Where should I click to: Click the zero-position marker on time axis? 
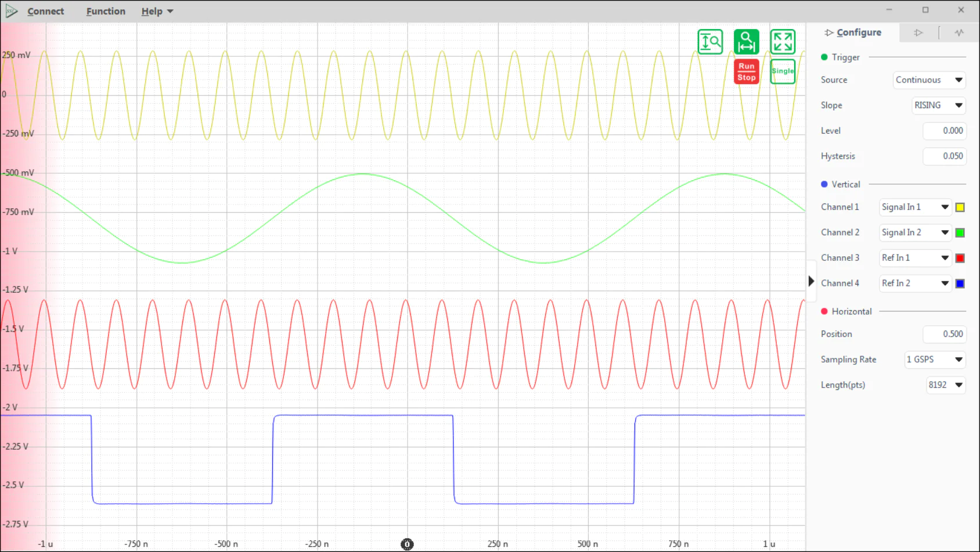pyautogui.click(x=407, y=544)
